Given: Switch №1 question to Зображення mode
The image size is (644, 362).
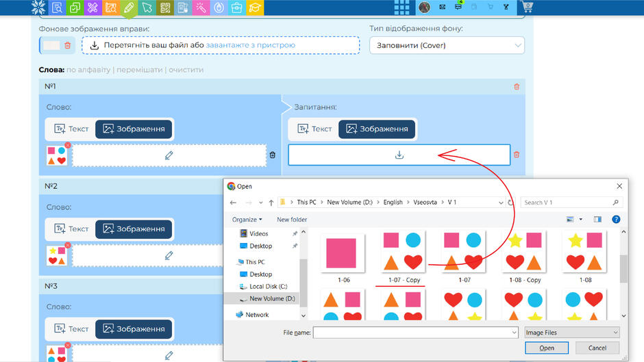Looking at the screenshot, I should click(377, 129).
